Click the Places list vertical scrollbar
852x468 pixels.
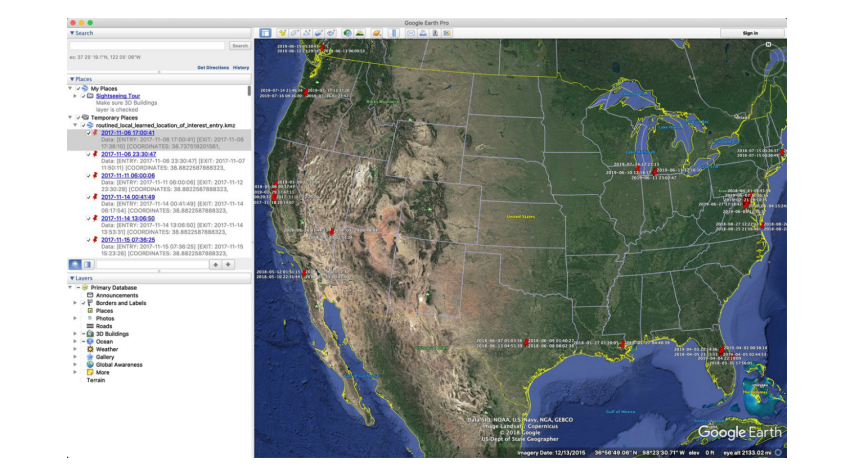249,91
